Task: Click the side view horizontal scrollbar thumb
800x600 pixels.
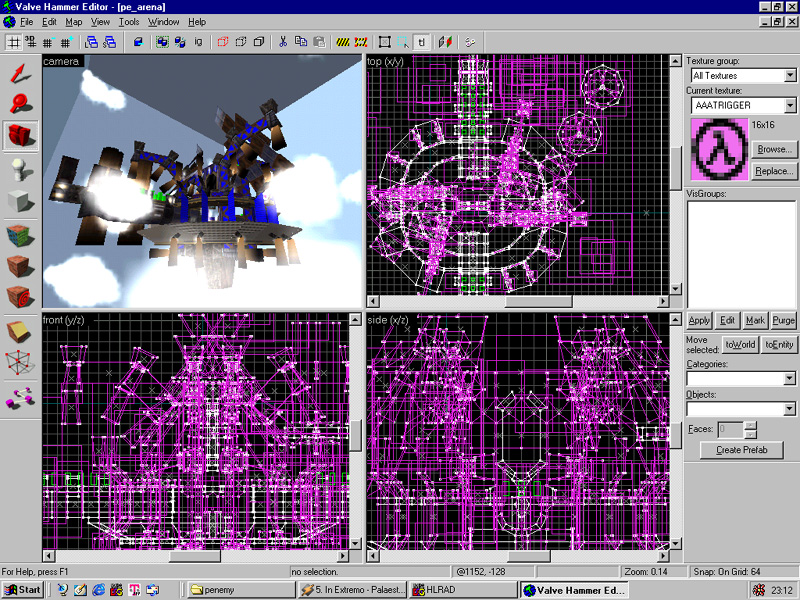Action: [x=529, y=556]
